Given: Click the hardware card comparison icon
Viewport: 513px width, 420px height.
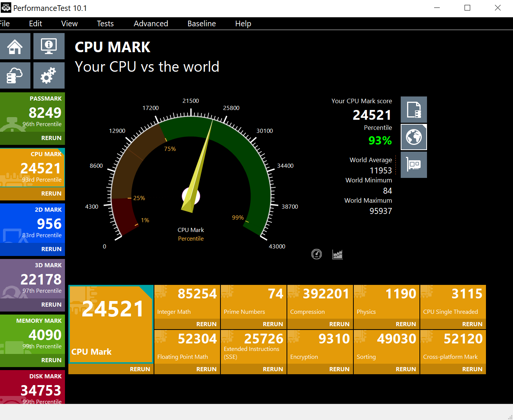Looking at the screenshot, I should click(x=413, y=165).
